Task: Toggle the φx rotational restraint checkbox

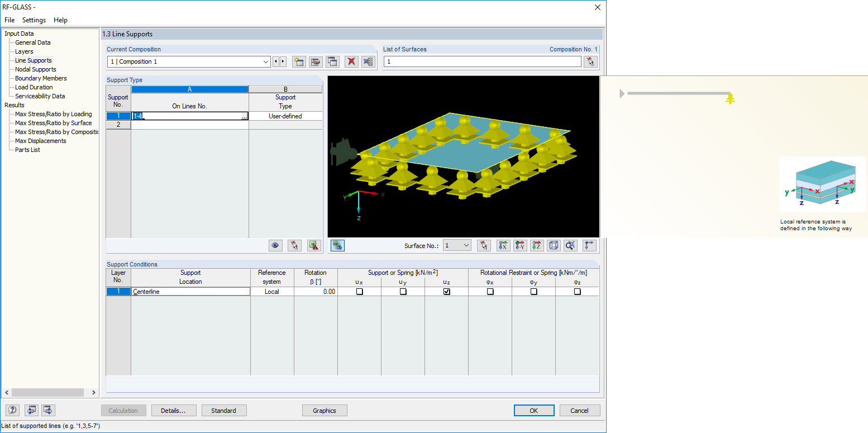Action: (490, 292)
